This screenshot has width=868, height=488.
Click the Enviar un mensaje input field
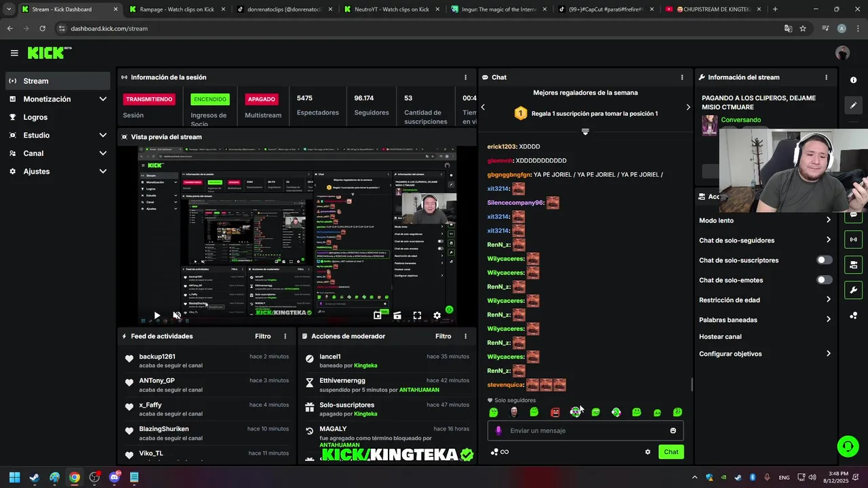585,430
